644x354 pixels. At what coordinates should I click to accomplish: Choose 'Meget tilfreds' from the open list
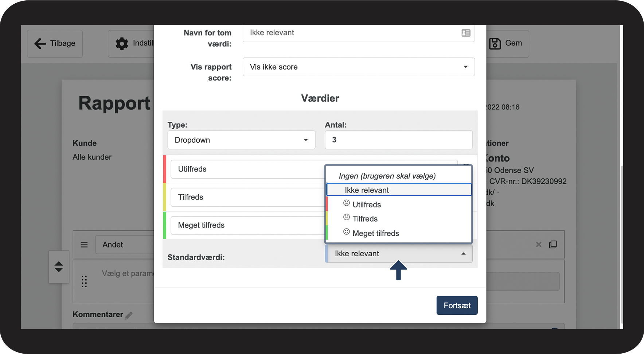pos(375,233)
